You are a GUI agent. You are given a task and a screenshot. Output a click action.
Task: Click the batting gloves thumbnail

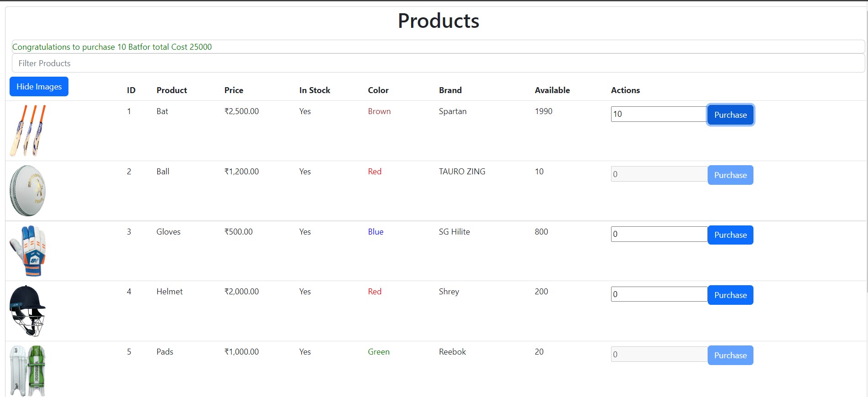(x=28, y=251)
